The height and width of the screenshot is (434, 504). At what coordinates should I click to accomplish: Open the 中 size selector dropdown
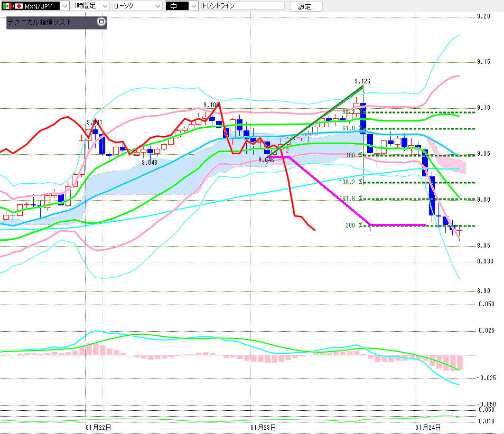coord(193,6)
